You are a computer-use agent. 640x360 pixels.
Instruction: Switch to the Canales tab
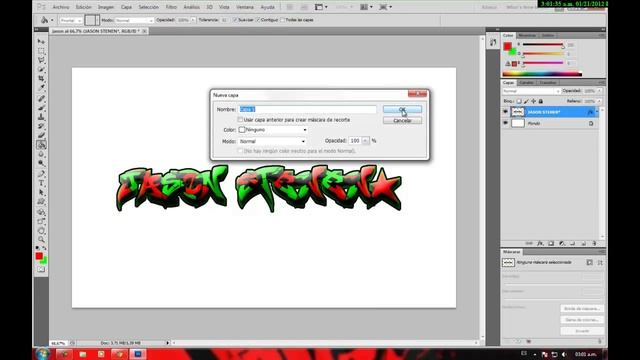click(527, 82)
